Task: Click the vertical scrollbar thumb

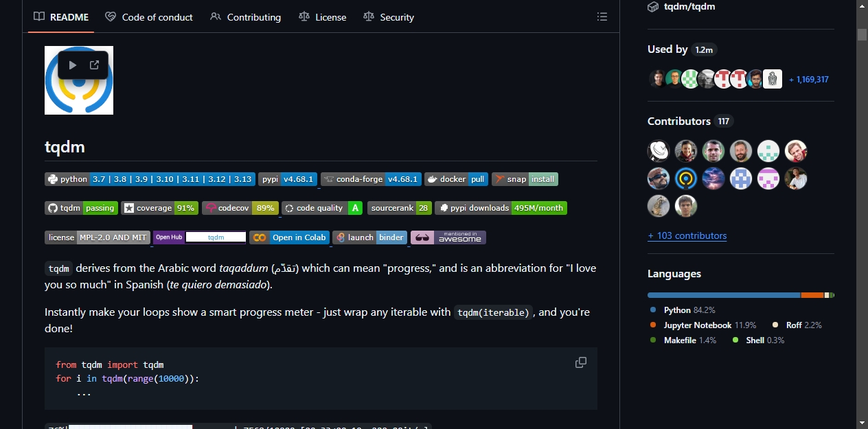Action: point(862,34)
